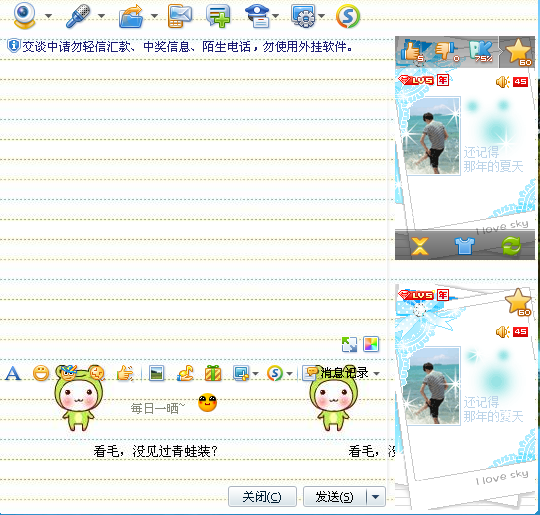The width and height of the screenshot is (540, 515).
Task: Click the music note in hand icon
Action: [x=185, y=373]
